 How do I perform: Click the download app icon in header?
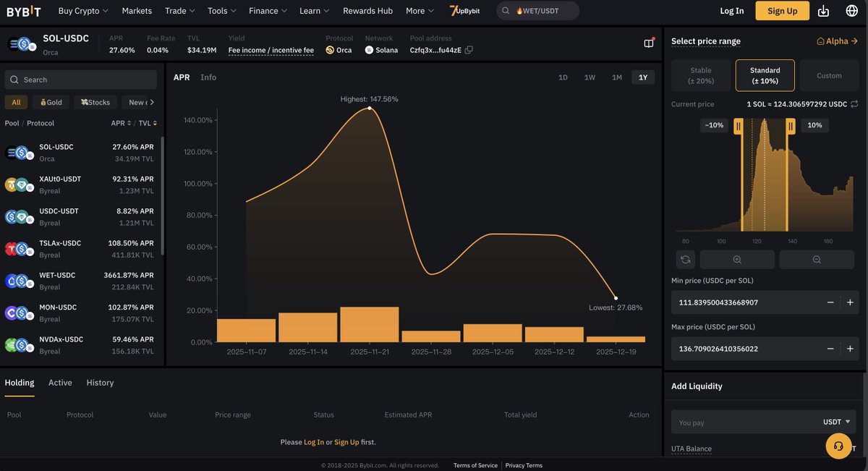[823, 11]
